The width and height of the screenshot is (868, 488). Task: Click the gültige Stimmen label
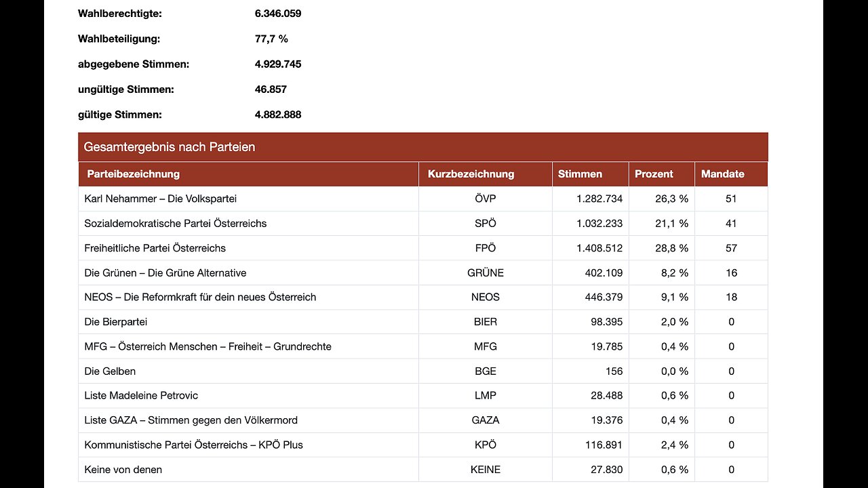click(x=120, y=115)
